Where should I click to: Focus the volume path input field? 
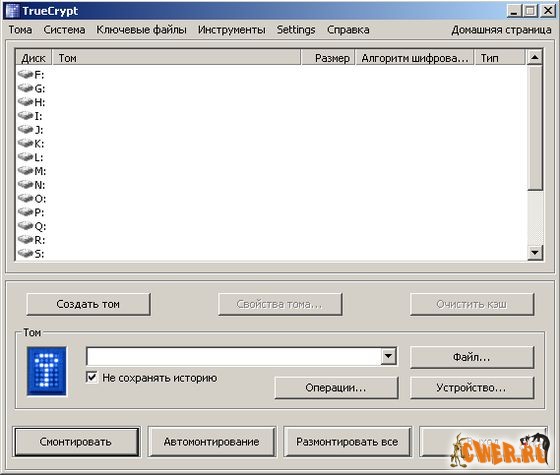point(234,356)
